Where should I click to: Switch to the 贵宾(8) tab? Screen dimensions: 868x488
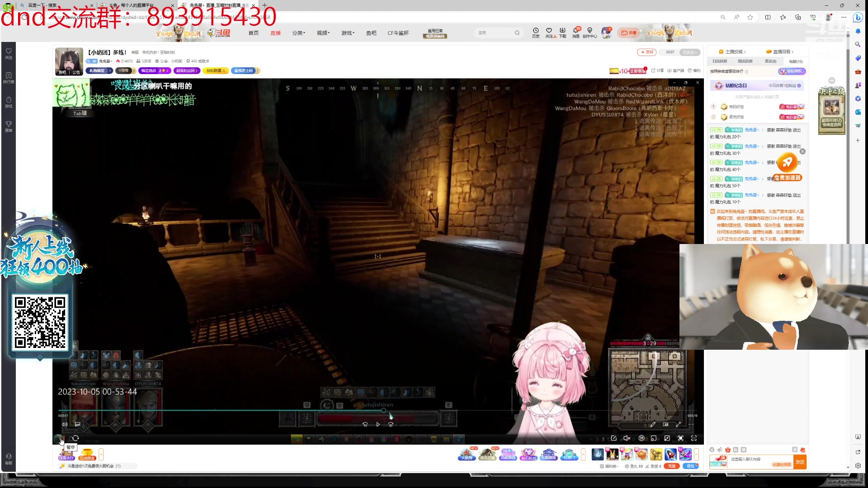point(770,61)
